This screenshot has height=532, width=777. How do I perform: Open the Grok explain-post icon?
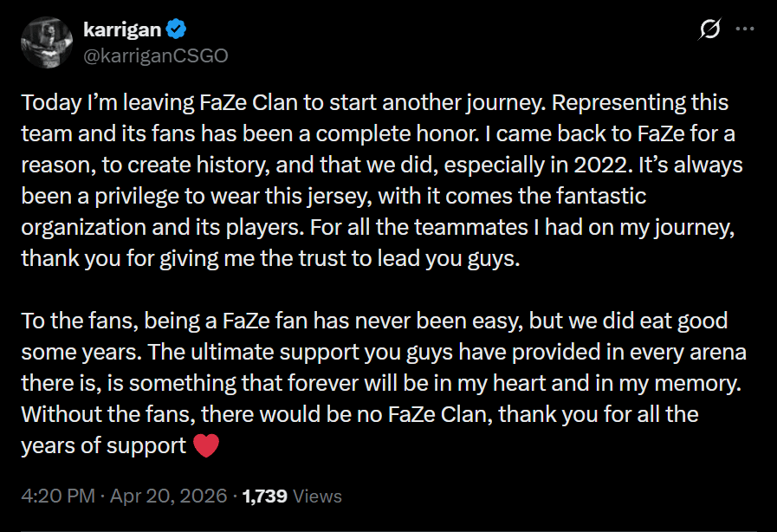[x=709, y=29]
